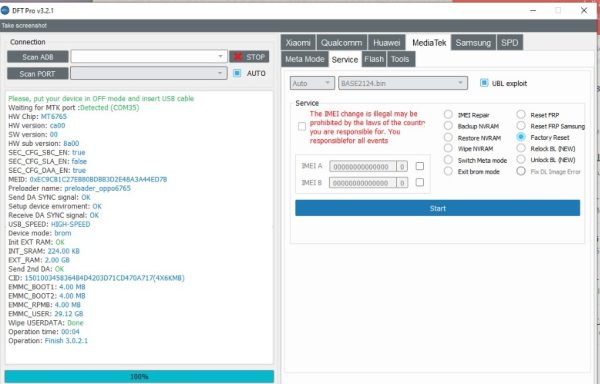Choose the Backup NVRAM radio button
600x384 pixels.
click(x=448, y=126)
